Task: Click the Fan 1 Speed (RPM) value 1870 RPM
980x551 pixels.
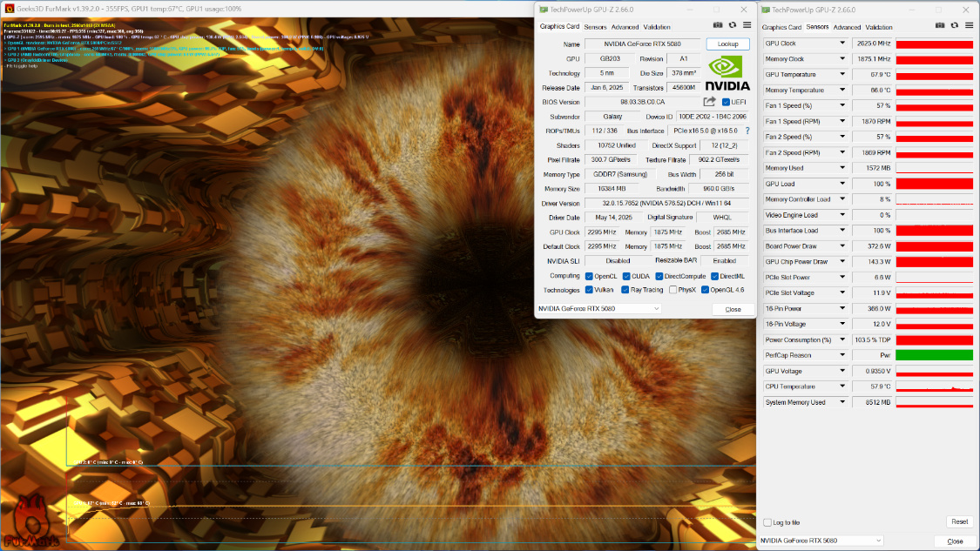Action: 873,121
